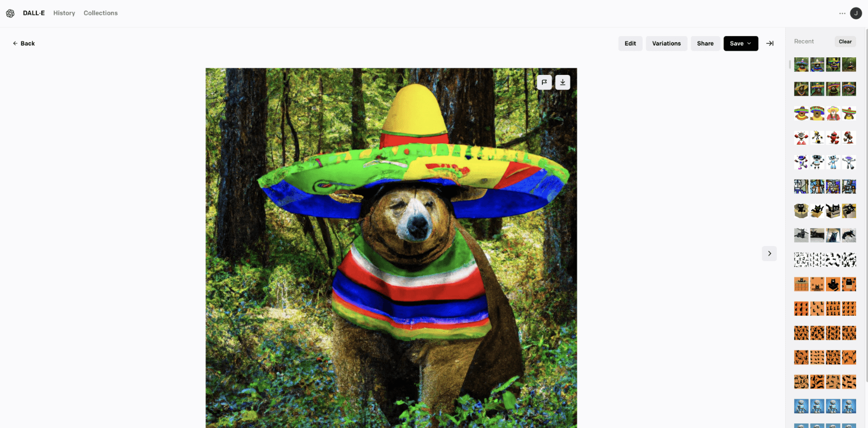868x428 pixels.
Task: Select last cartoon sombrero bear on white thumbnail
Action: pyautogui.click(x=849, y=113)
